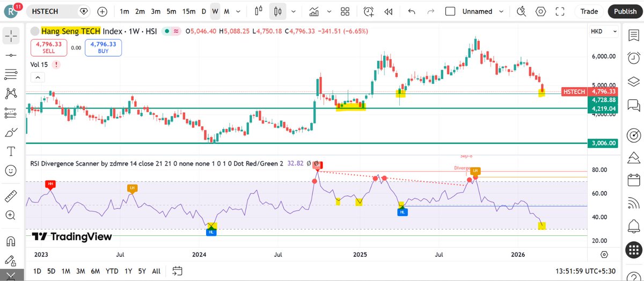Select the 5D date range
Image resolution: width=644 pixels, height=281 pixels.
(x=51, y=271)
